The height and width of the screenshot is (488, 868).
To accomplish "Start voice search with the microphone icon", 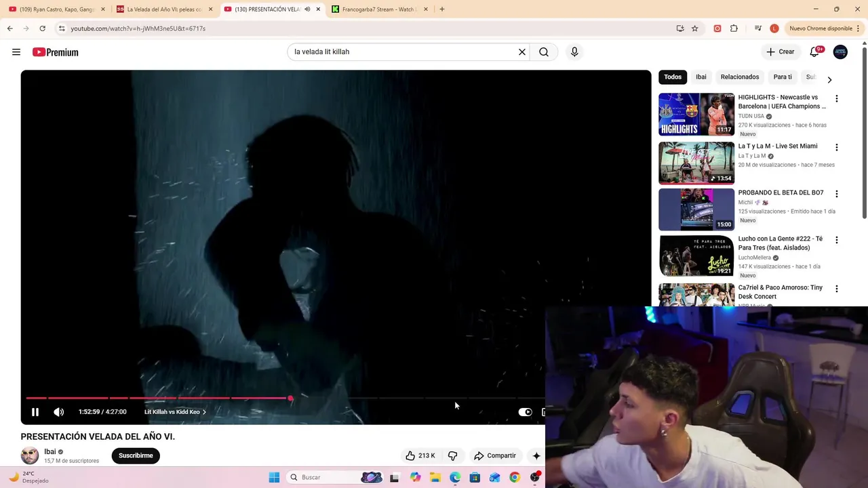I will coord(574,52).
